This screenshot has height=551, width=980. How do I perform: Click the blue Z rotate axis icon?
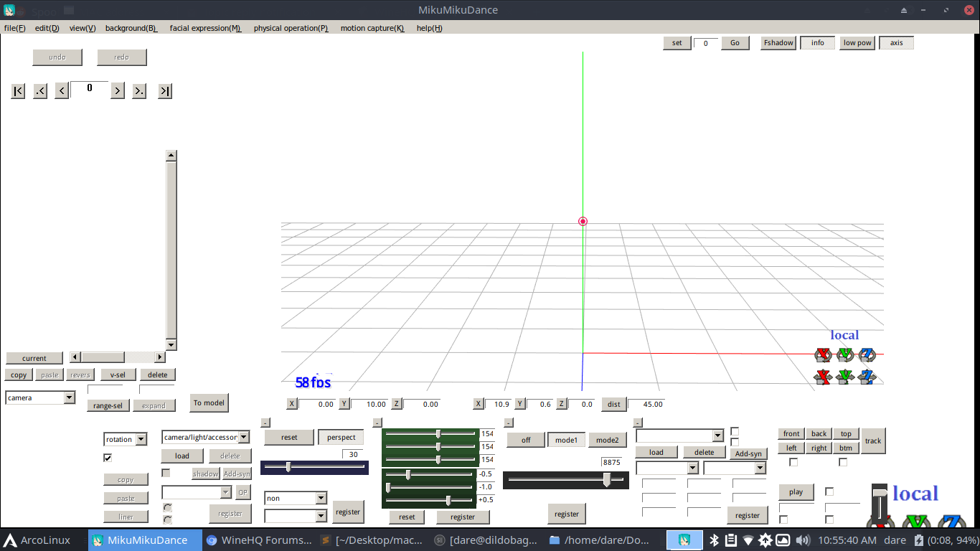pos(868,354)
